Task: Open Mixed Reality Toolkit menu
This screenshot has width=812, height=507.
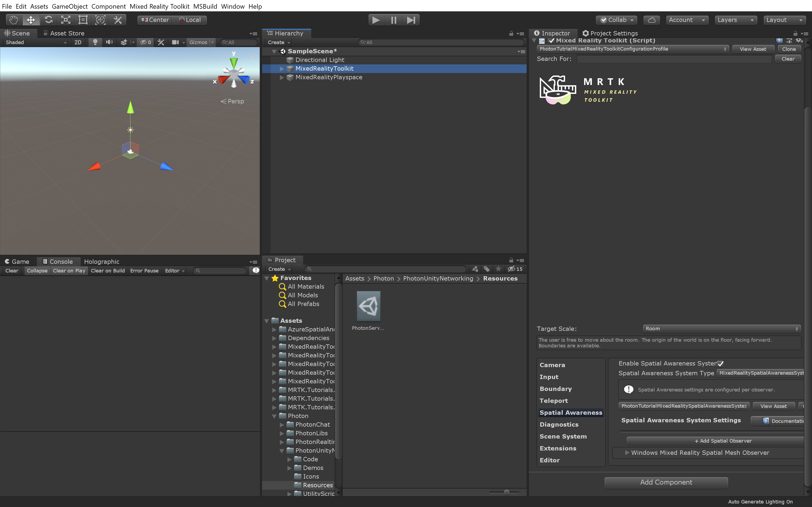Action: (159, 6)
